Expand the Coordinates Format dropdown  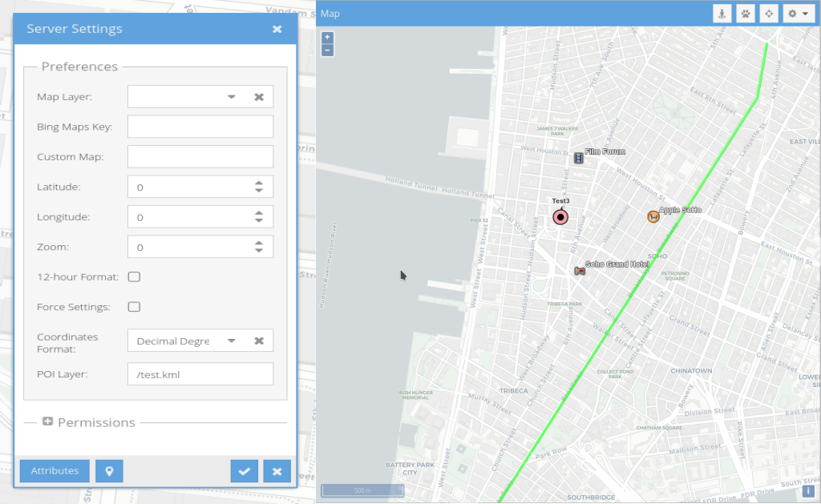(232, 341)
